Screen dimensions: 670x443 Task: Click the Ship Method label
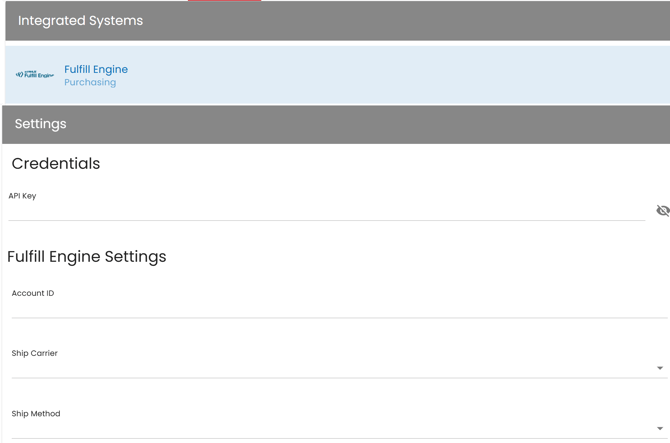pyautogui.click(x=36, y=413)
